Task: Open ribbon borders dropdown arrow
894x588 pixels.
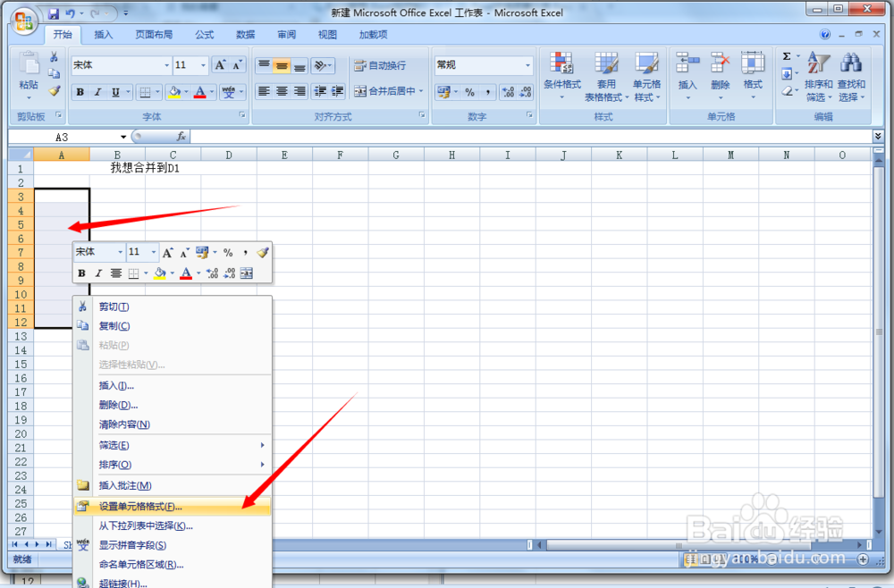Action: 158,92
